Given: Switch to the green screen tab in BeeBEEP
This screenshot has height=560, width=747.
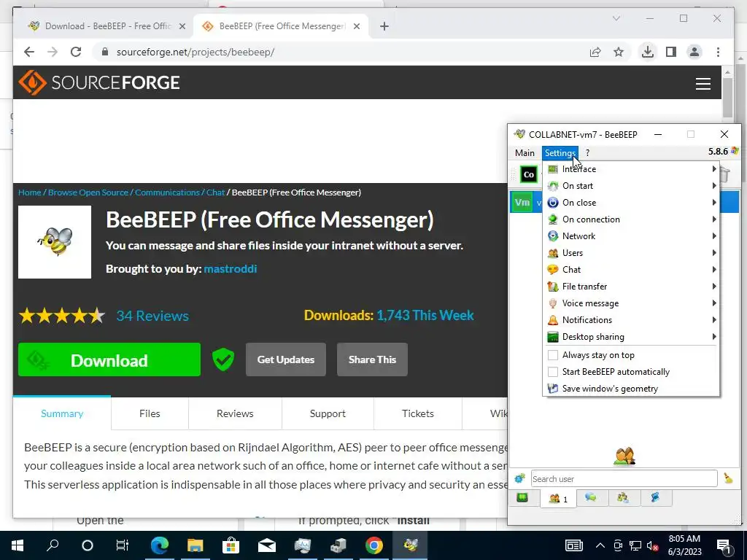Looking at the screenshot, I should [x=522, y=498].
